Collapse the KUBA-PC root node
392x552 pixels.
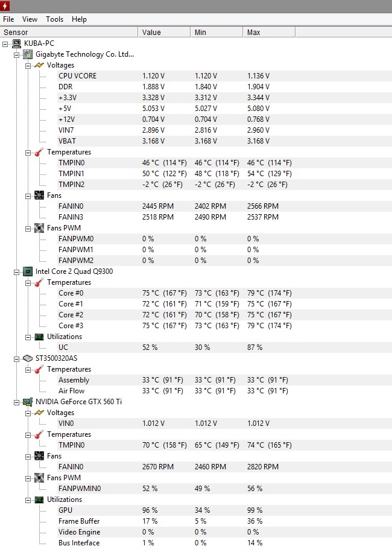coord(5,43)
